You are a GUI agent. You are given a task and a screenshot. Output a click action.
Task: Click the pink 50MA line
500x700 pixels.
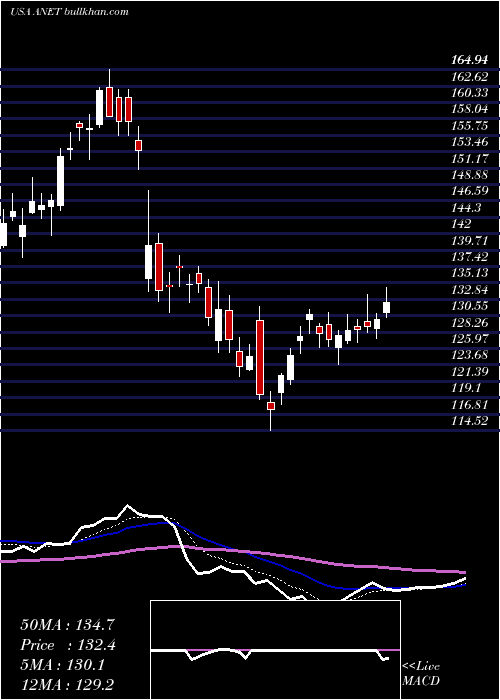pyautogui.click(x=232, y=552)
